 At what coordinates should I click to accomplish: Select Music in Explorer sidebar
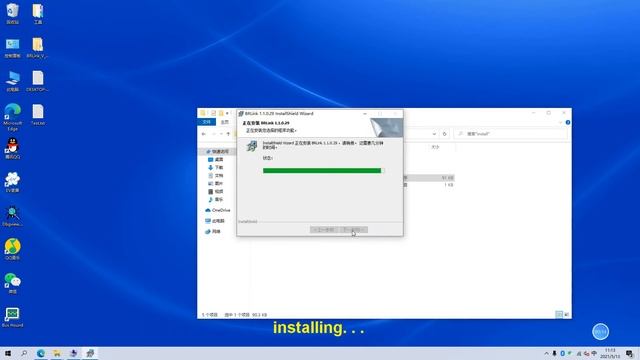click(x=216, y=200)
